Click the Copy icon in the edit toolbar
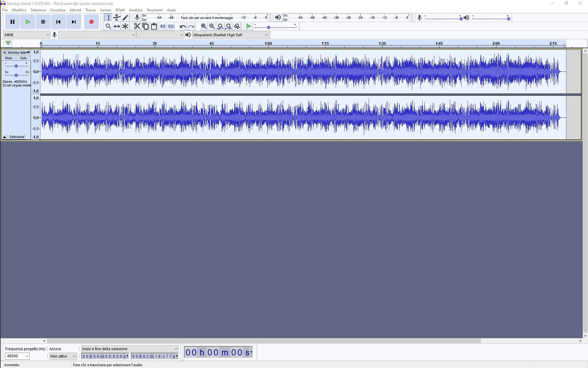 pyautogui.click(x=146, y=26)
